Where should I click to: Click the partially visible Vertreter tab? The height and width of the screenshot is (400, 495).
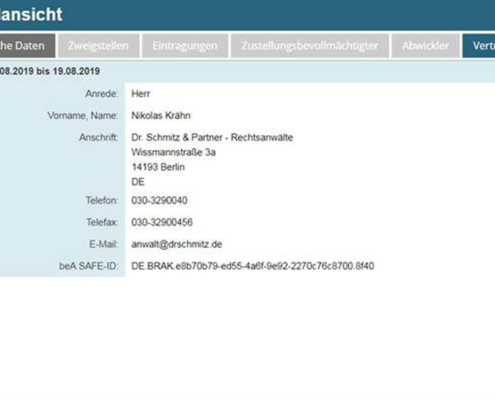pos(479,46)
